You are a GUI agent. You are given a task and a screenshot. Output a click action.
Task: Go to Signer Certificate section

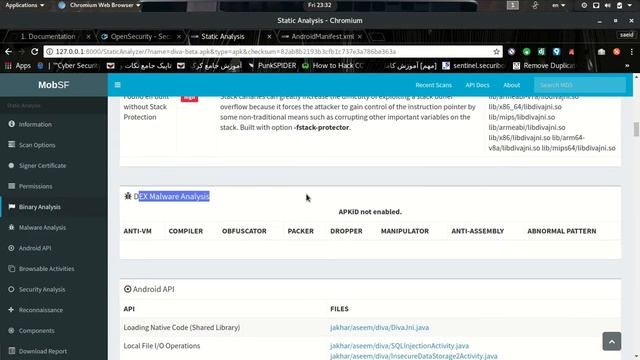click(42, 165)
